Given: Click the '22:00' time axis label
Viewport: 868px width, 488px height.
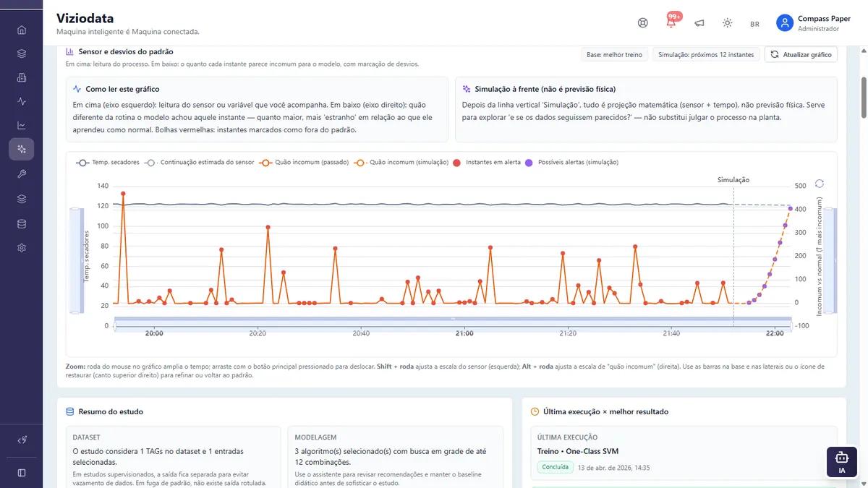Looking at the screenshot, I should coord(775,333).
